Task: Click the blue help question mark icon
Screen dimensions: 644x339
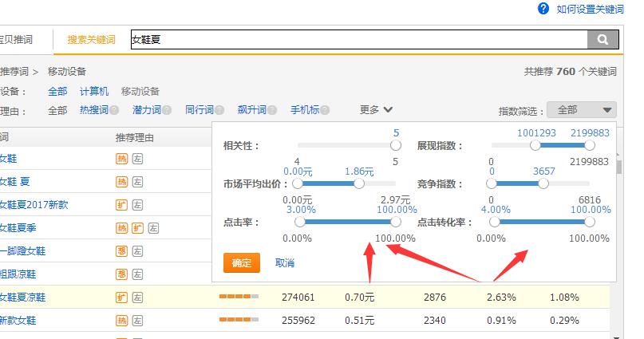Action: click(x=543, y=9)
